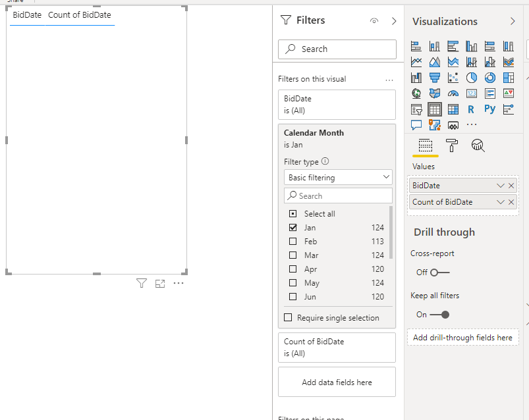The height and width of the screenshot is (420, 529).
Task: Collapse the Filters pane with chevron
Action: click(x=394, y=21)
